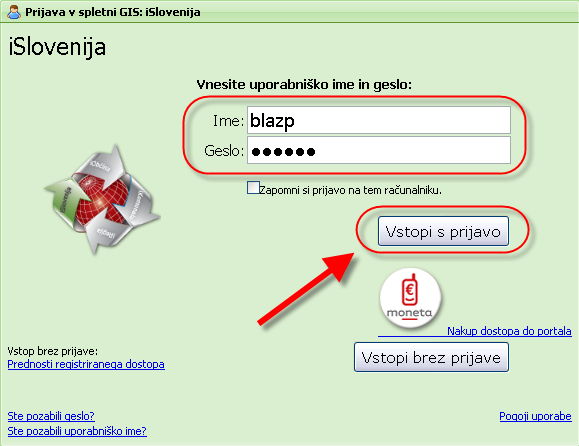The height and width of the screenshot is (446, 579).
Task: Focus the Geslo password field
Action: click(x=379, y=150)
